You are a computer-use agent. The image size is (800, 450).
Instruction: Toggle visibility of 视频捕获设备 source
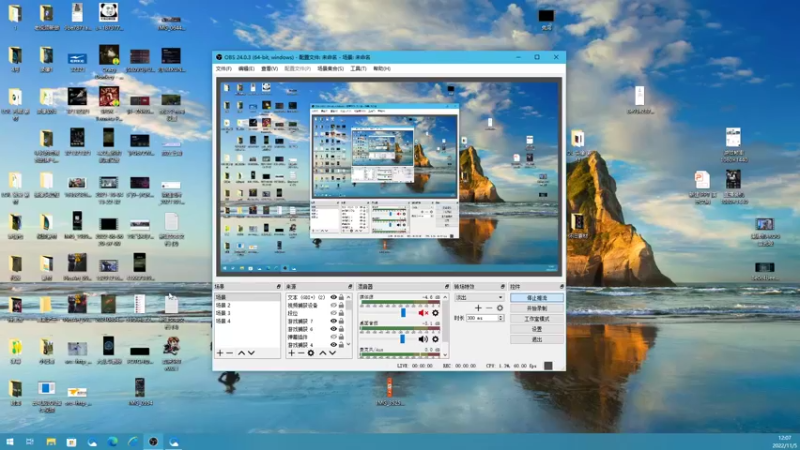334,305
